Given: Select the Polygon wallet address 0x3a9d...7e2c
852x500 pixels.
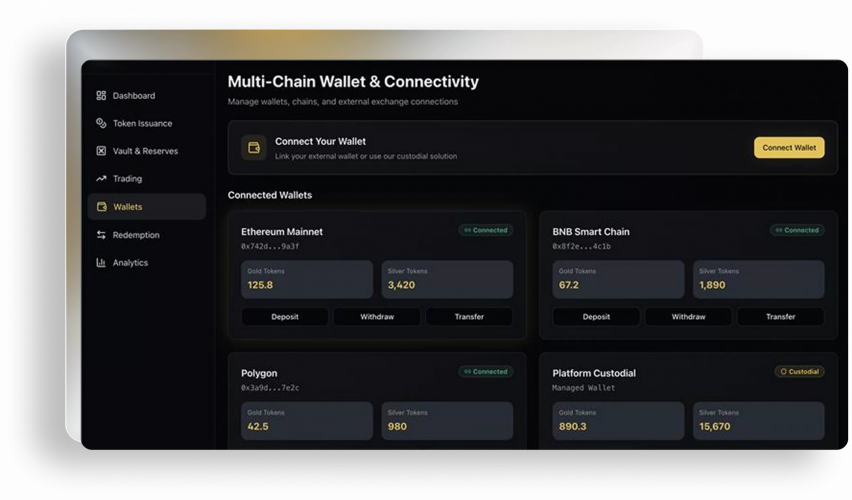Looking at the screenshot, I should coord(270,388).
